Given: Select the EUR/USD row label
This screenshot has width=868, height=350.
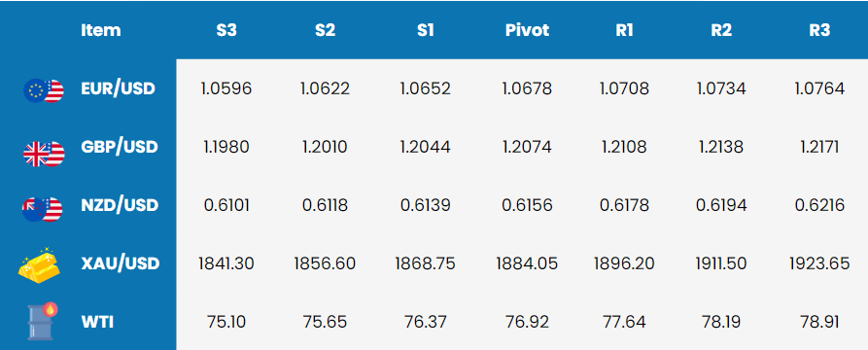Looking at the screenshot, I should coord(118,88).
